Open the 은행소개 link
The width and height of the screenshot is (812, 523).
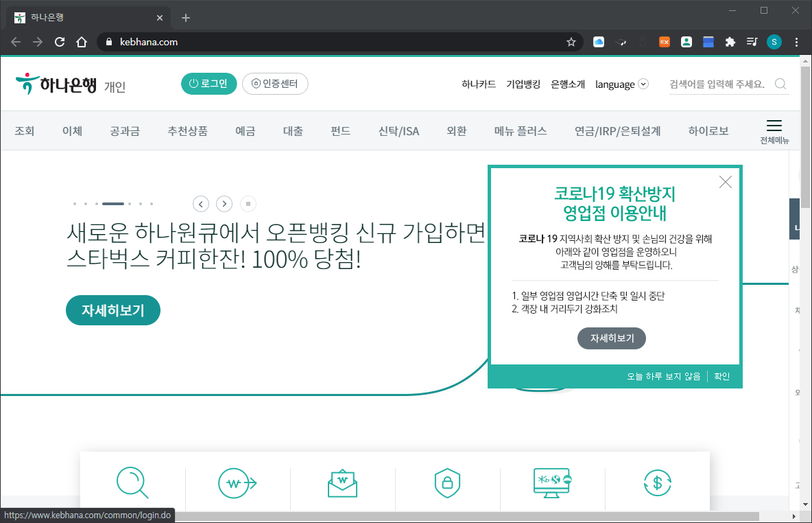(568, 84)
